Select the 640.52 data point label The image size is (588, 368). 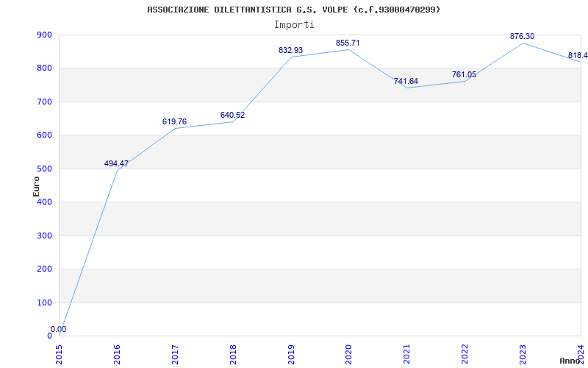(x=232, y=115)
